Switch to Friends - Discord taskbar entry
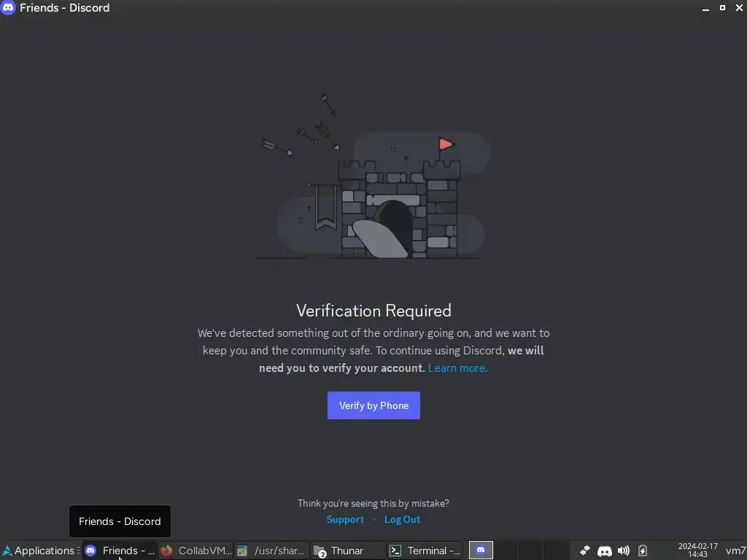 tap(120, 551)
